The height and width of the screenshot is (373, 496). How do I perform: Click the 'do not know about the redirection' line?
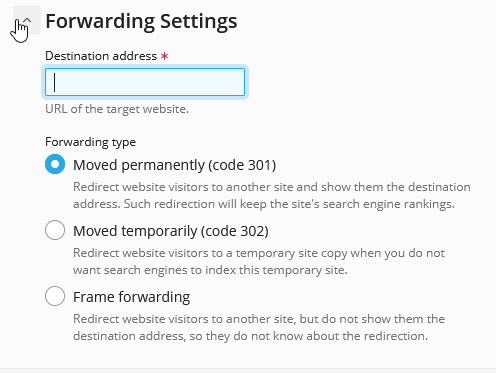pos(251,336)
